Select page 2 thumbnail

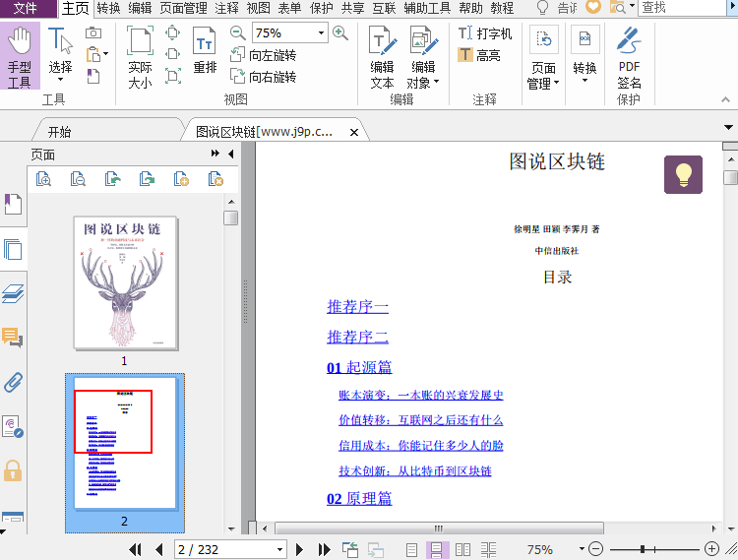125,442
